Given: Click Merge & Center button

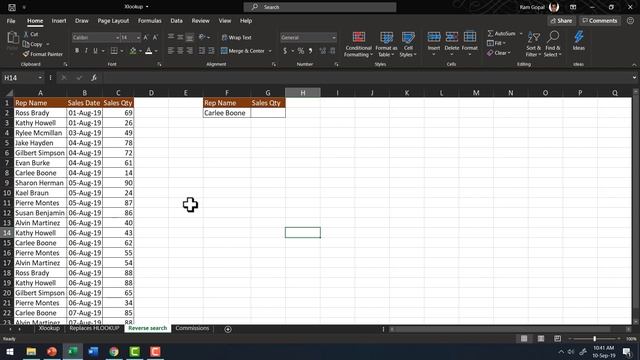Looking at the screenshot, I should tap(243, 51).
